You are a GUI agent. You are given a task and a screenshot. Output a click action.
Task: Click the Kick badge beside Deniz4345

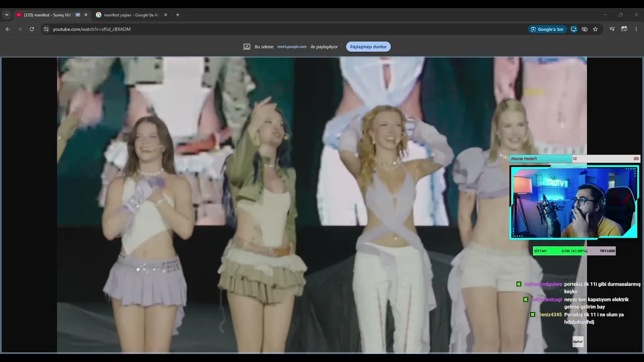point(533,315)
